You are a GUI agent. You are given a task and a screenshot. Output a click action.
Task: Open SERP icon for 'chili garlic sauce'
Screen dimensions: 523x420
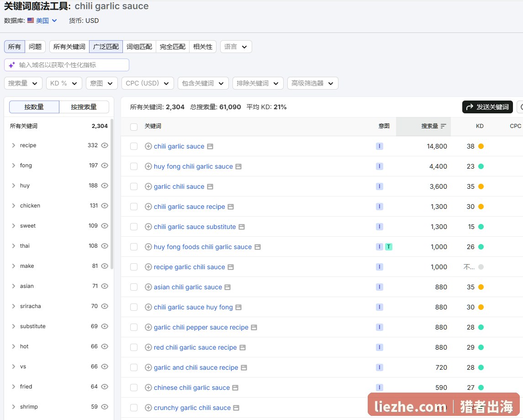click(210, 146)
